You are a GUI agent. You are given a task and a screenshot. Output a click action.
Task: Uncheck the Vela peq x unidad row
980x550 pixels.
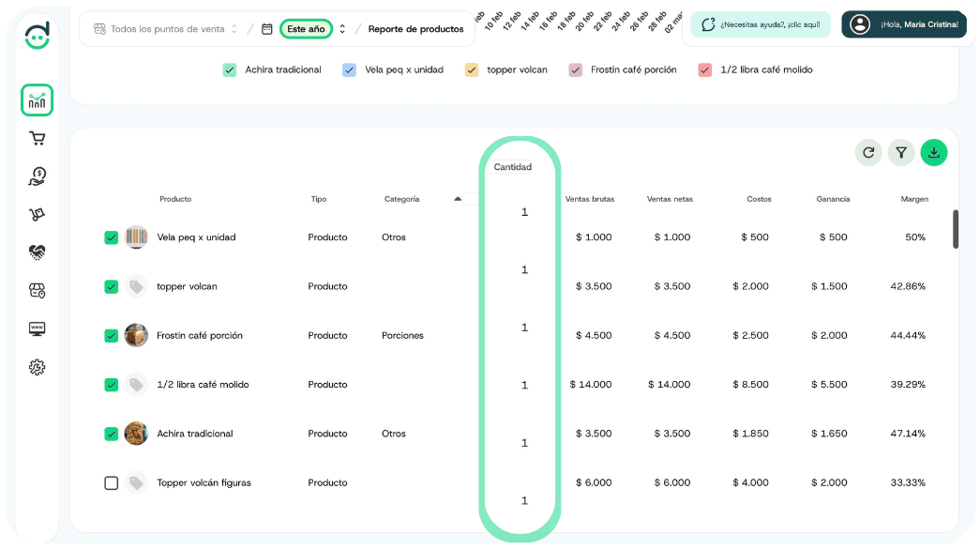[x=111, y=237]
